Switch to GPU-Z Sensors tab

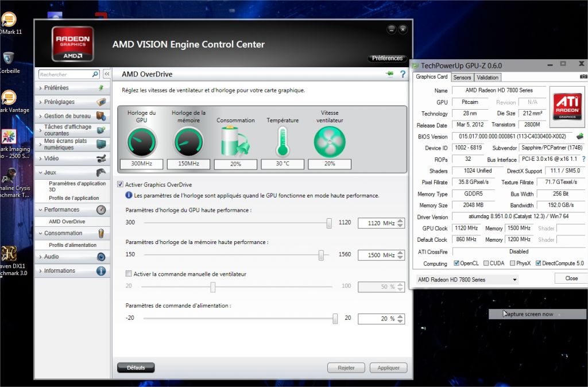[x=462, y=78]
